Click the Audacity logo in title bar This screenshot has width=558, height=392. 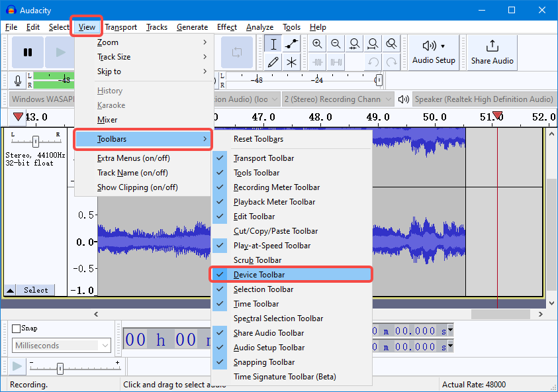pos(11,10)
